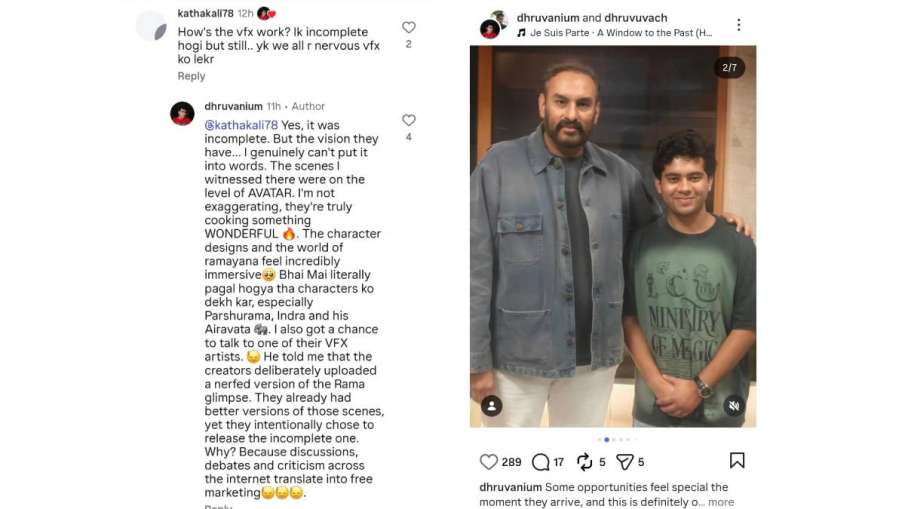Viewport: 905px width, 509px height.
Task: Open the comments bubble showing 17
Action: (540, 462)
